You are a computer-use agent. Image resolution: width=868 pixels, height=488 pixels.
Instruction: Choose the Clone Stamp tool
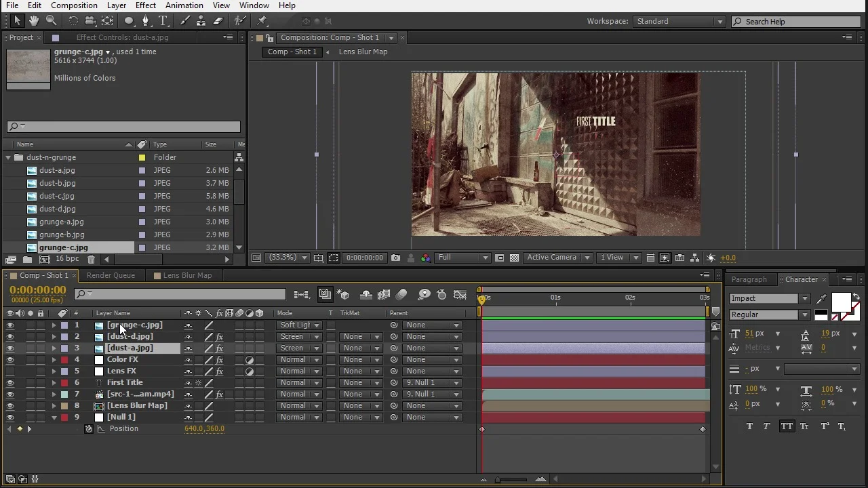point(201,21)
